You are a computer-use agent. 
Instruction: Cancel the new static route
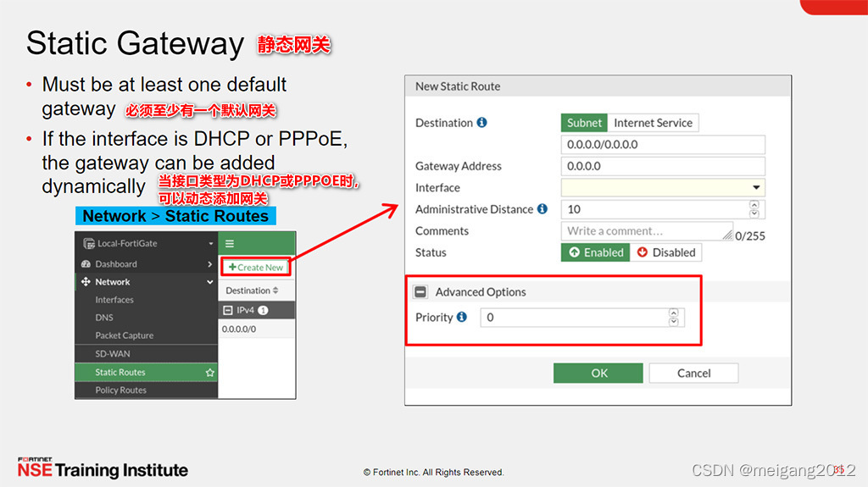coord(693,373)
